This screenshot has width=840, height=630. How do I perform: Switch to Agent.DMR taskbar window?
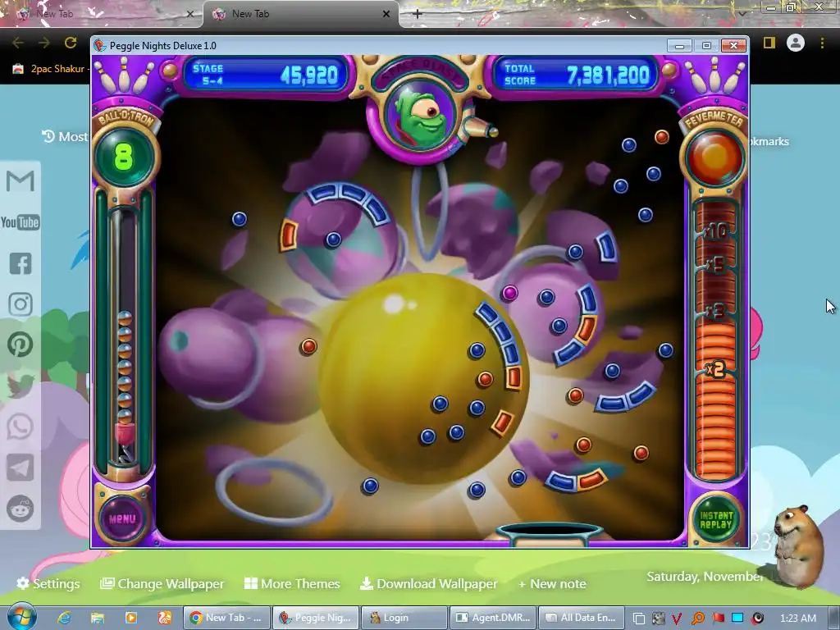click(x=493, y=618)
